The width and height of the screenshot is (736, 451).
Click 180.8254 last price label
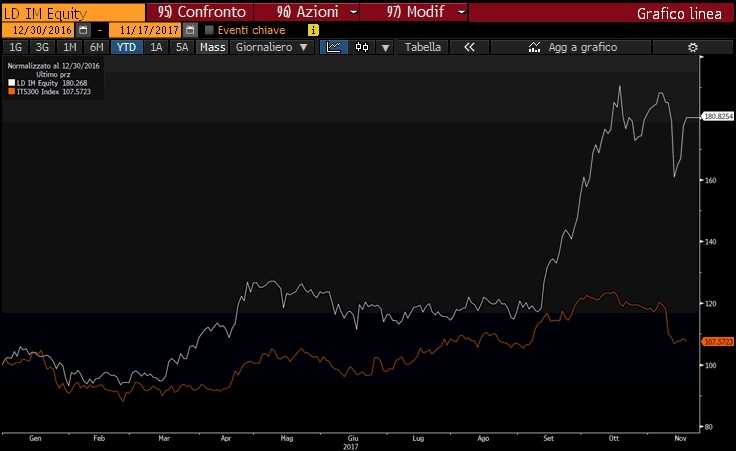click(718, 116)
